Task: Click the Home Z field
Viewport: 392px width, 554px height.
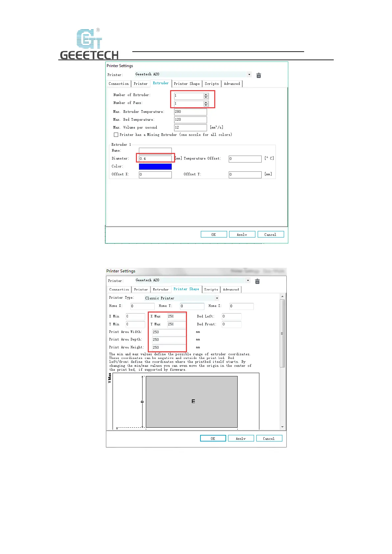Action: coord(242,306)
